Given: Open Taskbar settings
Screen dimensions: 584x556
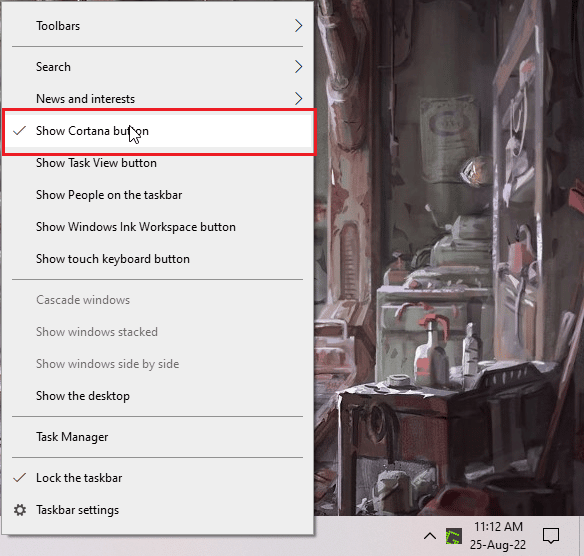Looking at the screenshot, I should tap(157, 510).
